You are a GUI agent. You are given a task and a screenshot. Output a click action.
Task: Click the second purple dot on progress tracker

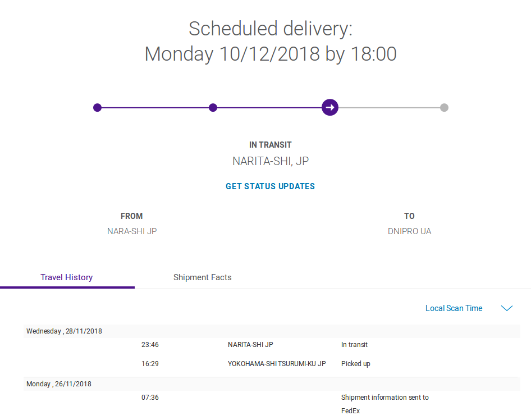[x=213, y=108]
